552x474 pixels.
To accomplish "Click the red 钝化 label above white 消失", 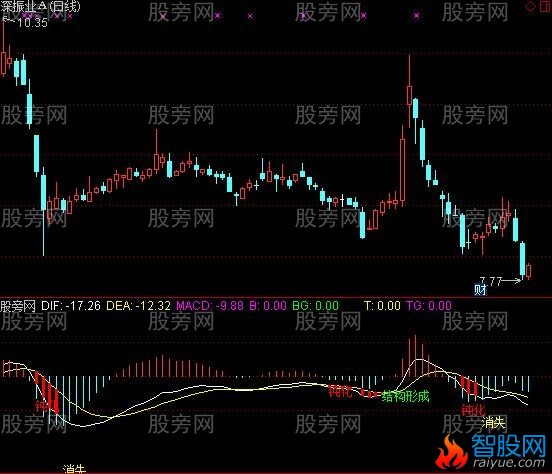I will (473, 411).
